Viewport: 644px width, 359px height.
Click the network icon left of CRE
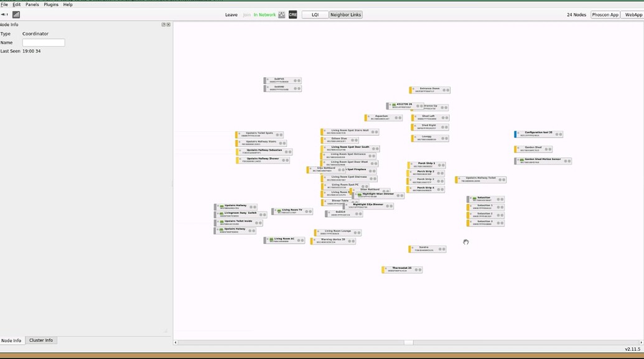pyautogui.click(x=282, y=14)
